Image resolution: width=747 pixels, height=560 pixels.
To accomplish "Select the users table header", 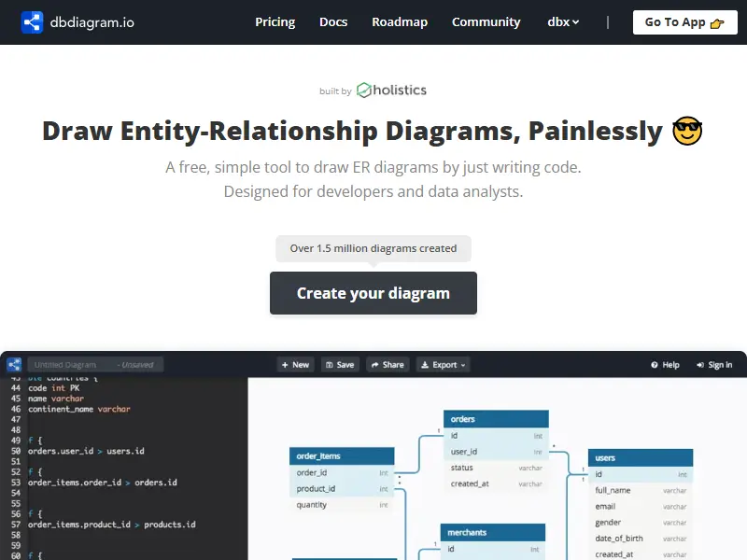I will (641, 457).
